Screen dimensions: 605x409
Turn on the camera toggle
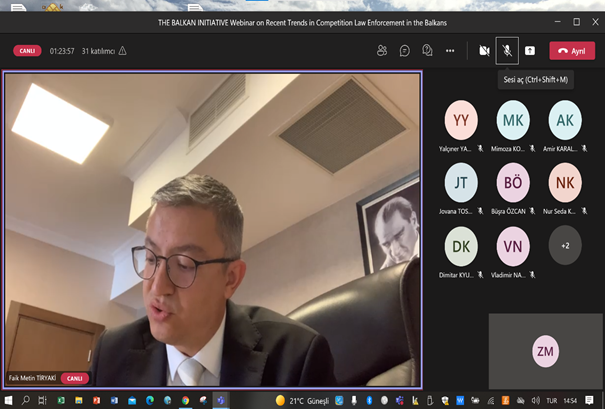pyautogui.click(x=485, y=50)
